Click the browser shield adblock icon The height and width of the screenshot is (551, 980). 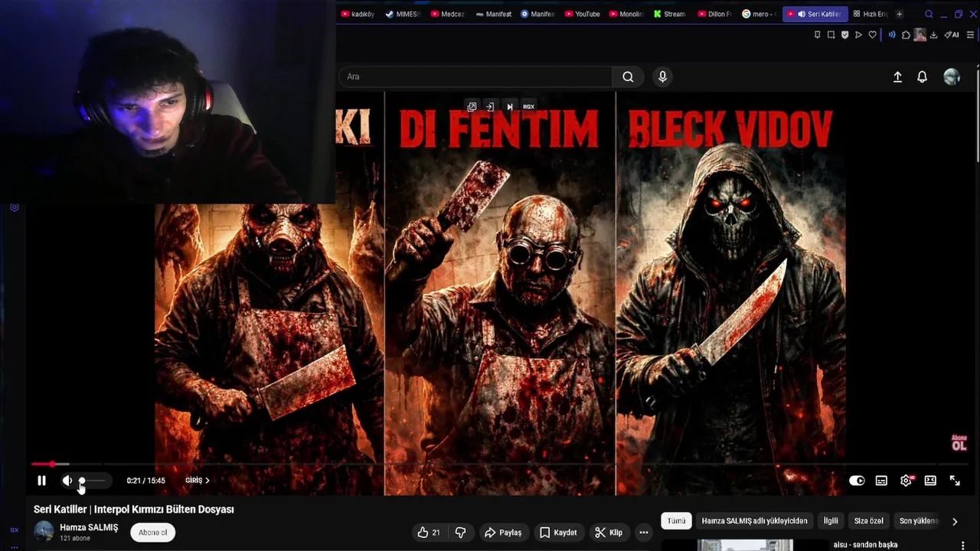[x=844, y=34]
